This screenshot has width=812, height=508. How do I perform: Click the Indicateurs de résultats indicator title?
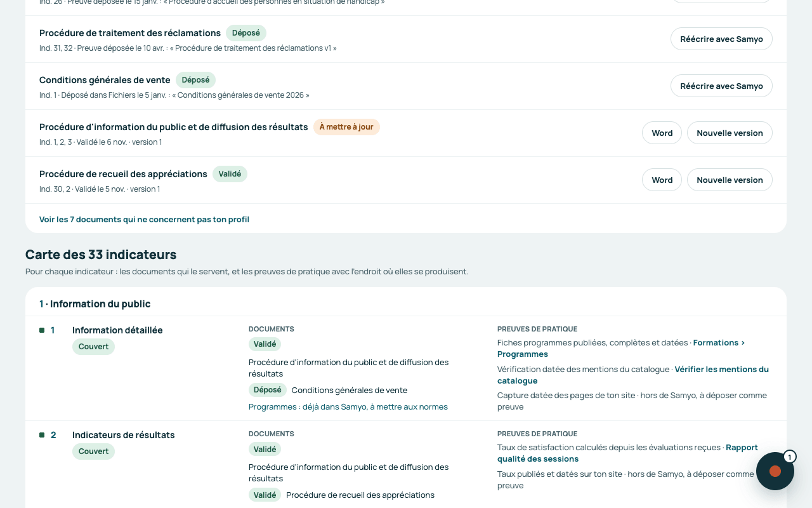(124, 435)
